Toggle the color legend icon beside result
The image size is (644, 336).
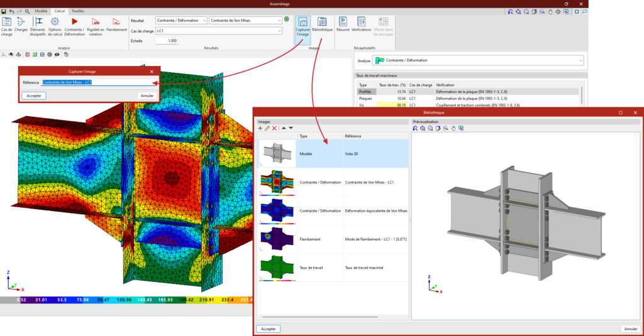click(287, 20)
